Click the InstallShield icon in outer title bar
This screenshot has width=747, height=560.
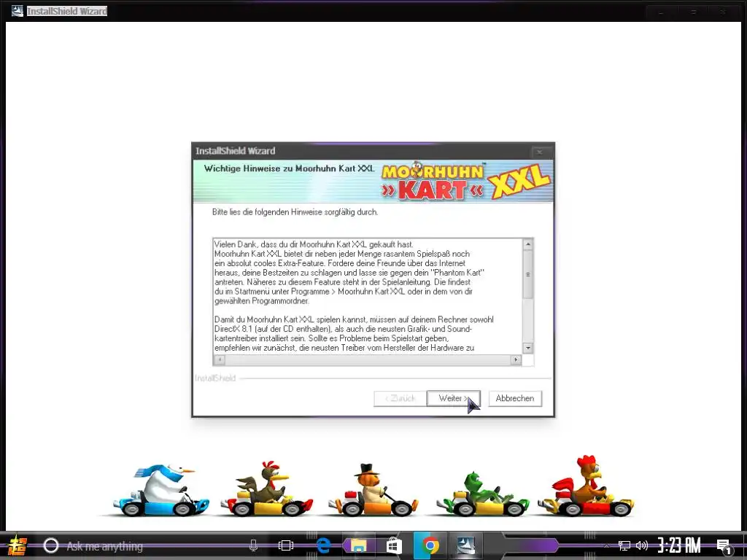pyautogui.click(x=18, y=10)
